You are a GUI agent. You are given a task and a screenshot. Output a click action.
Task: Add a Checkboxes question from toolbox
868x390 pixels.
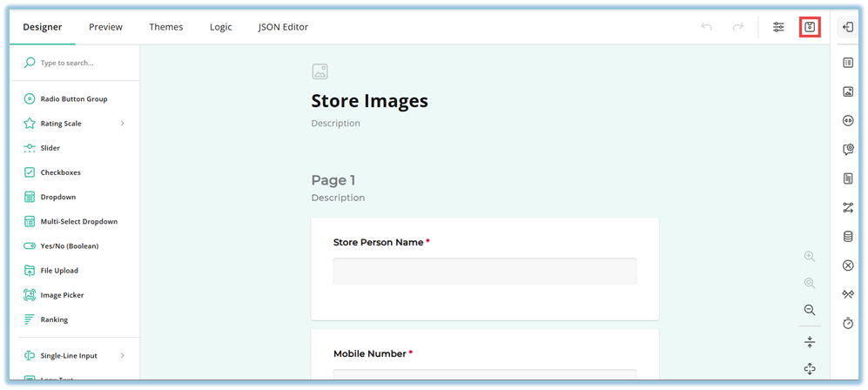click(x=60, y=172)
